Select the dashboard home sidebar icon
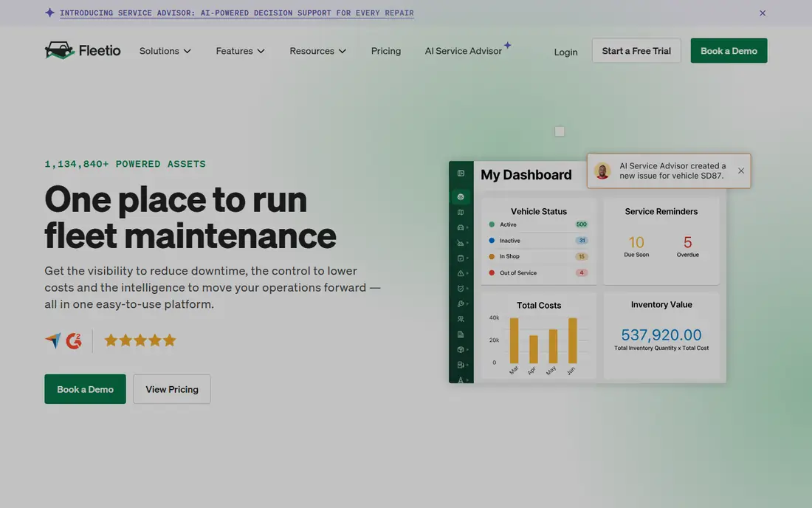This screenshot has height=508, width=812. (x=461, y=197)
